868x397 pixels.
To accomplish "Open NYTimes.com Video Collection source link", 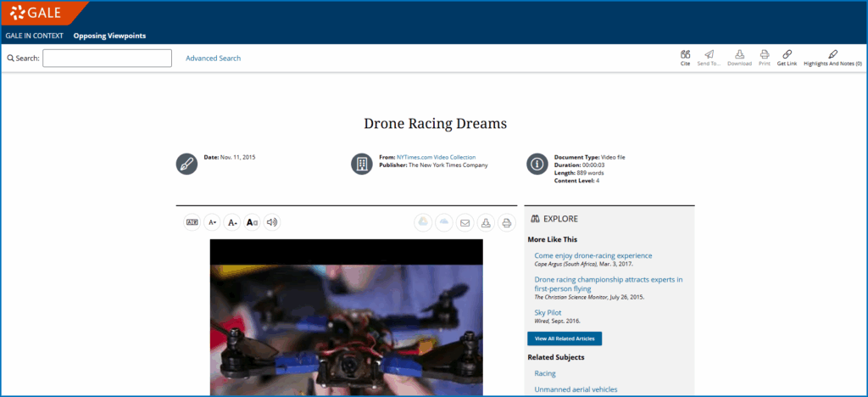I will (436, 157).
